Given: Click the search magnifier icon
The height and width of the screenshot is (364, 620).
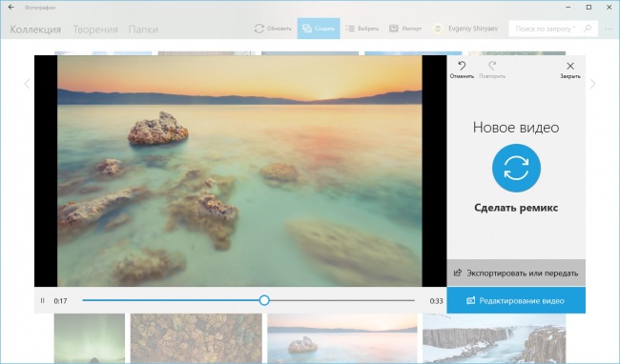Looking at the screenshot, I should (x=588, y=29).
